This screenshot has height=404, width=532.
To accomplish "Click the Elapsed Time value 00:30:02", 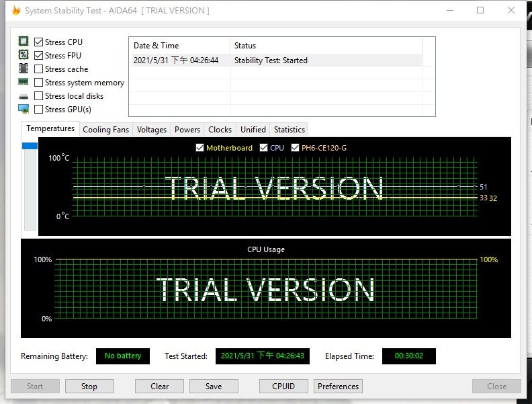I will click(409, 356).
